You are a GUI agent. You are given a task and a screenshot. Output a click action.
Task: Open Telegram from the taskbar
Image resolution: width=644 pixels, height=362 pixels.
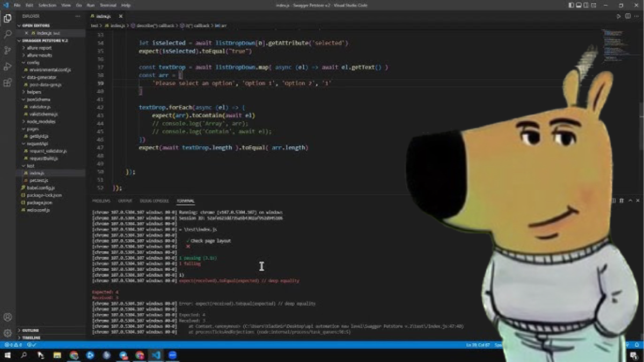123,355
